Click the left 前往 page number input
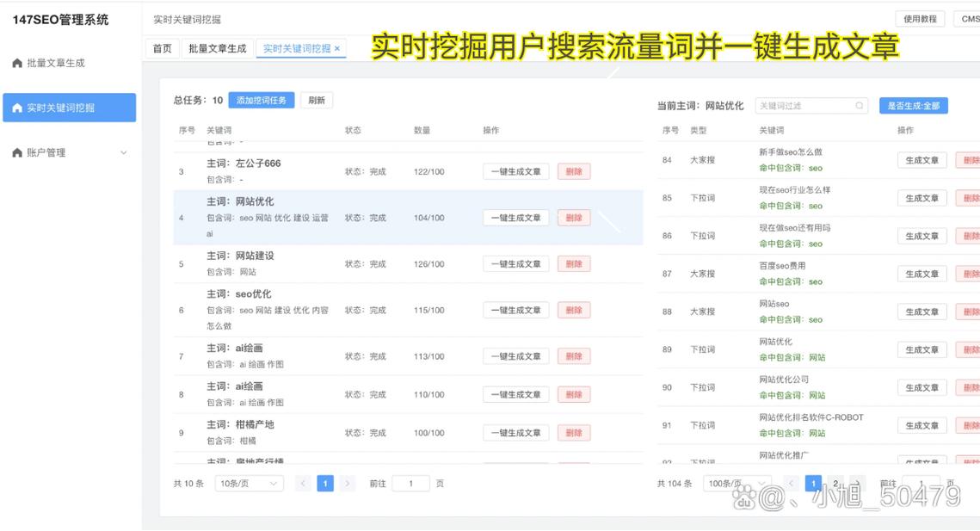 tap(410, 484)
